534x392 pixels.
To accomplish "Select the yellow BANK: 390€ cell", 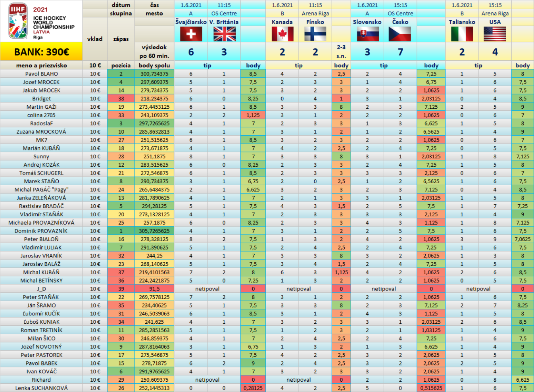I will pos(41,52).
